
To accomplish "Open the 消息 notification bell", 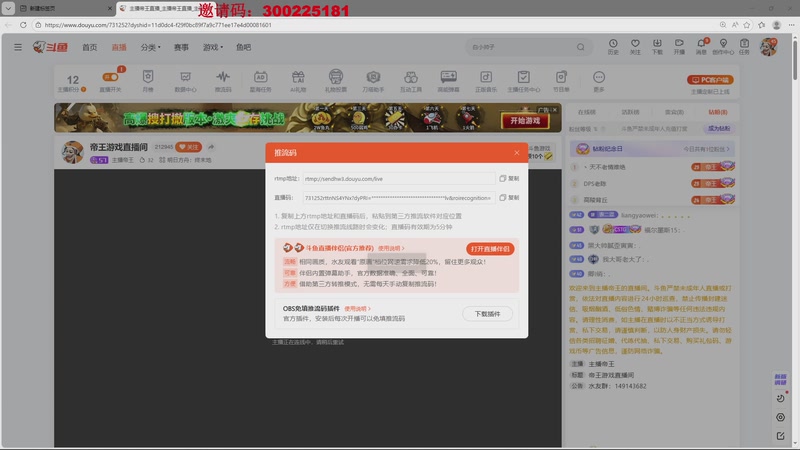I will [x=702, y=47].
